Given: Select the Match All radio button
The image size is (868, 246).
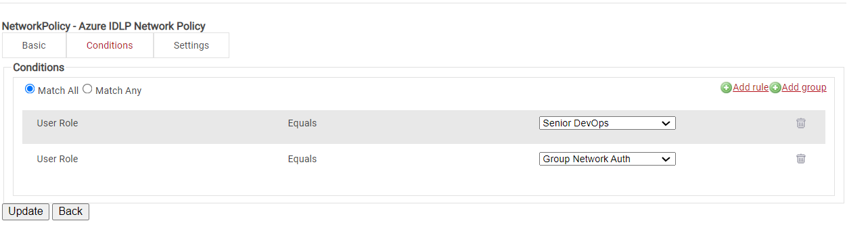Looking at the screenshot, I should click(x=30, y=89).
